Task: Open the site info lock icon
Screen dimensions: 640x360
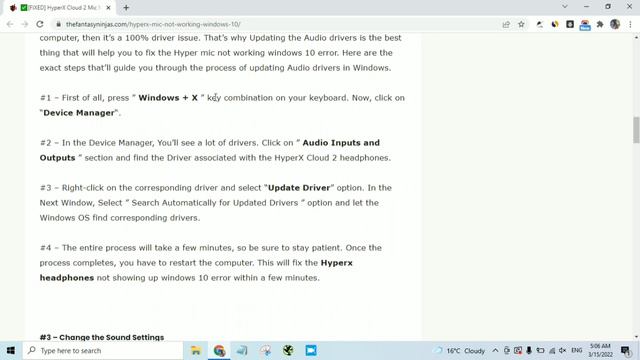Action: [58, 24]
